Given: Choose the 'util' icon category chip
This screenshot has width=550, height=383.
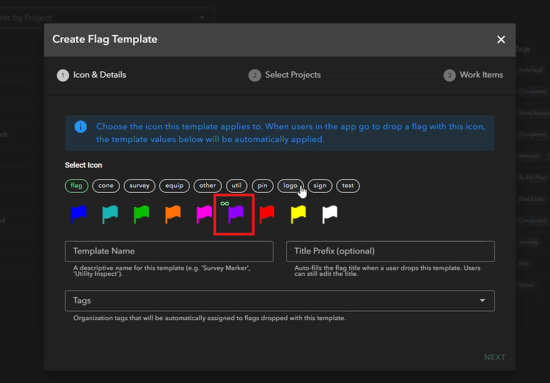Looking at the screenshot, I should click(x=237, y=186).
